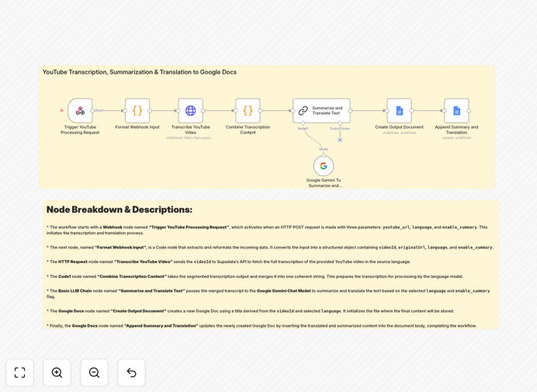
Task: Click the plus under Output Parser
Action: coord(340,140)
